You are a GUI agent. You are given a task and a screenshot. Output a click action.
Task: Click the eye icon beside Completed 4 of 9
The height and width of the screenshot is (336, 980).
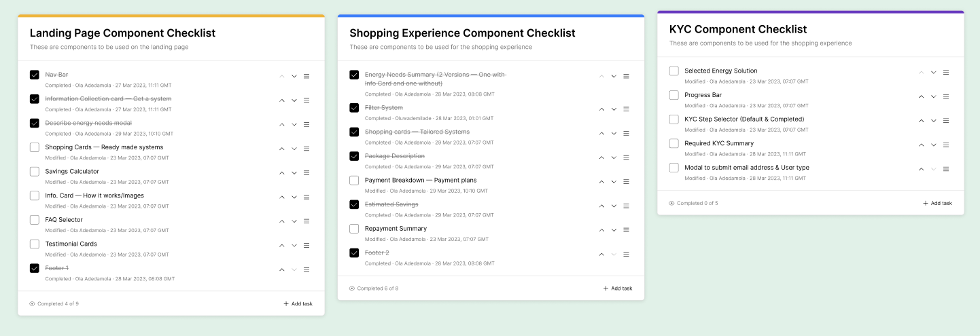tap(32, 303)
